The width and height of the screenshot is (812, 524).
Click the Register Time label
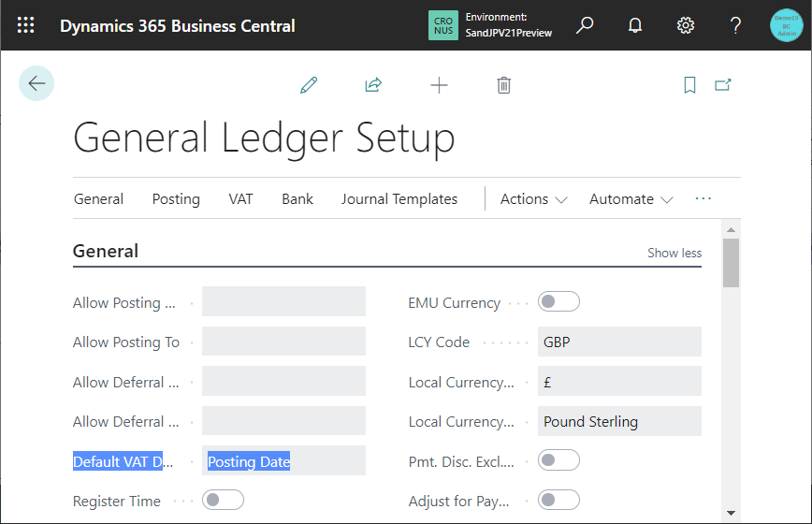tap(117, 502)
